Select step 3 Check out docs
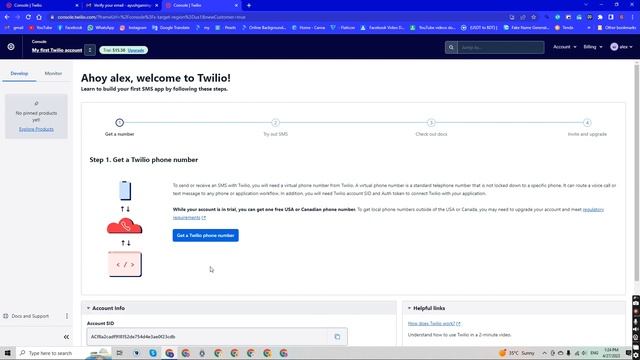This screenshot has width=640, height=360. click(x=431, y=127)
